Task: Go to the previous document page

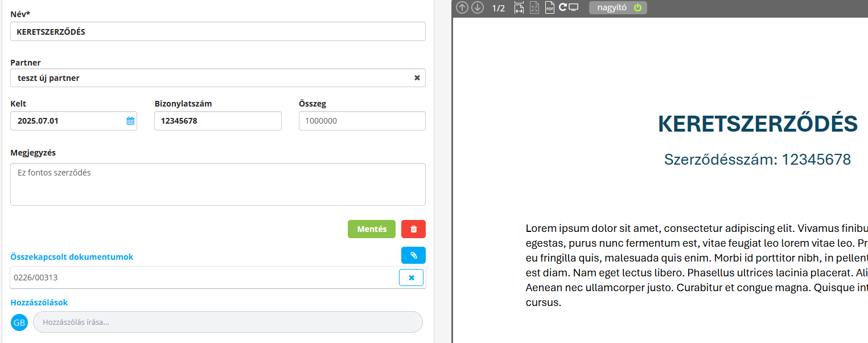Action: point(462,7)
